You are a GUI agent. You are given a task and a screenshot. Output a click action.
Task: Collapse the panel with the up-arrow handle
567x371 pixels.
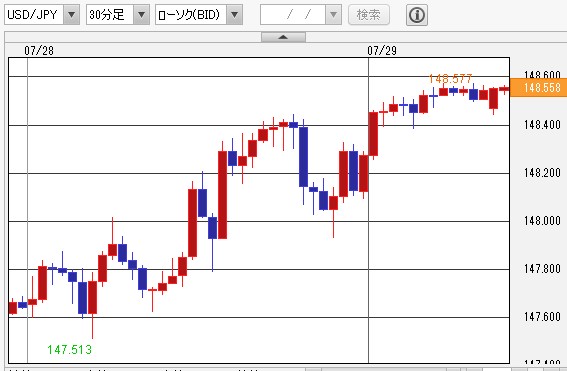click(284, 37)
